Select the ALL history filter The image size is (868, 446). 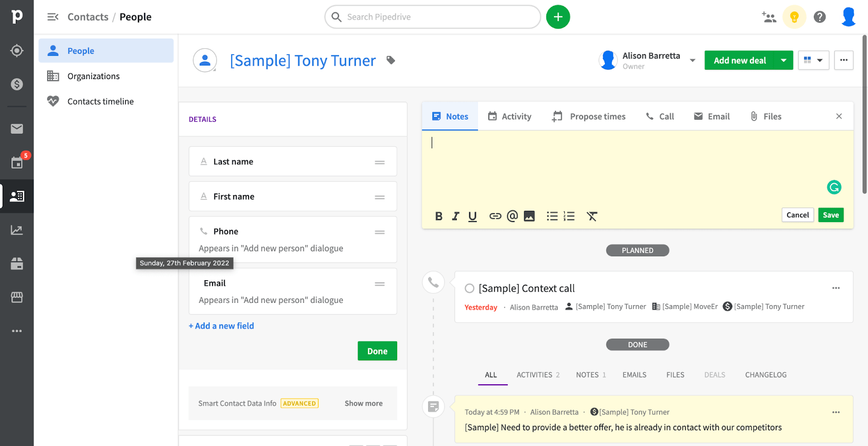491,374
